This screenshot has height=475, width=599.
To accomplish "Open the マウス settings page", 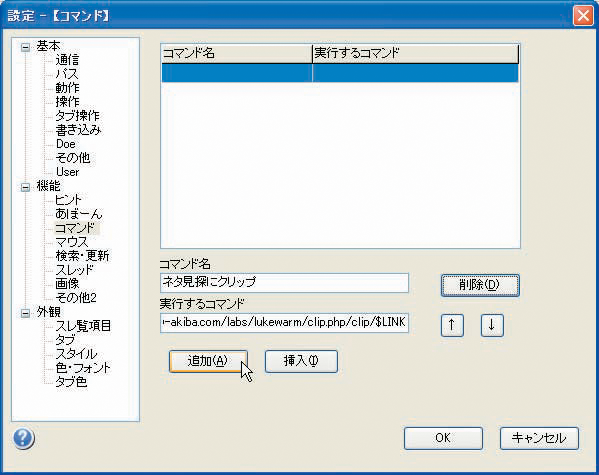I will 72,242.
